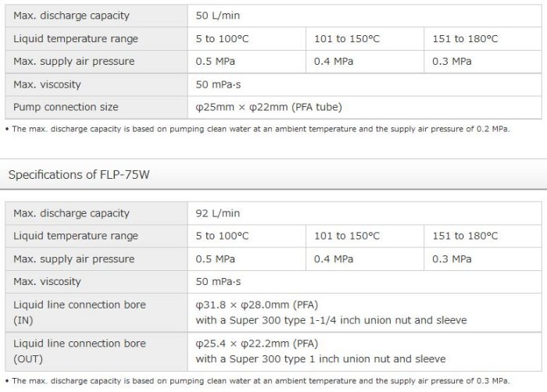Click second table's '50 mPa·s' viscosity value
The image size is (547, 392).
pyautogui.click(x=219, y=281)
